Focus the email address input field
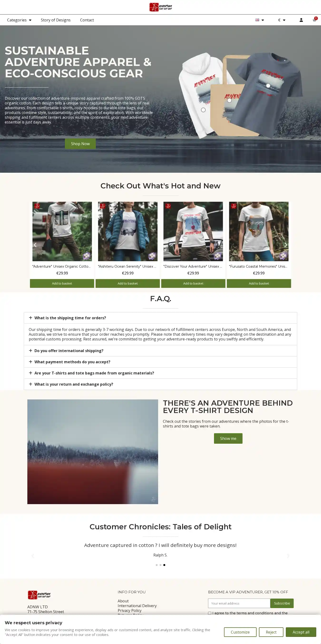The width and height of the screenshot is (321, 644). (x=239, y=603)
